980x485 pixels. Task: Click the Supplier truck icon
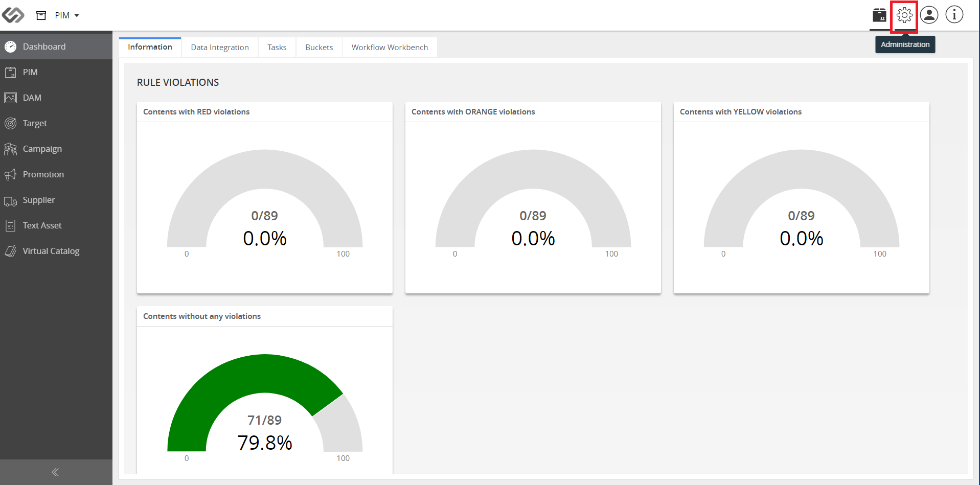pos(11,200)
